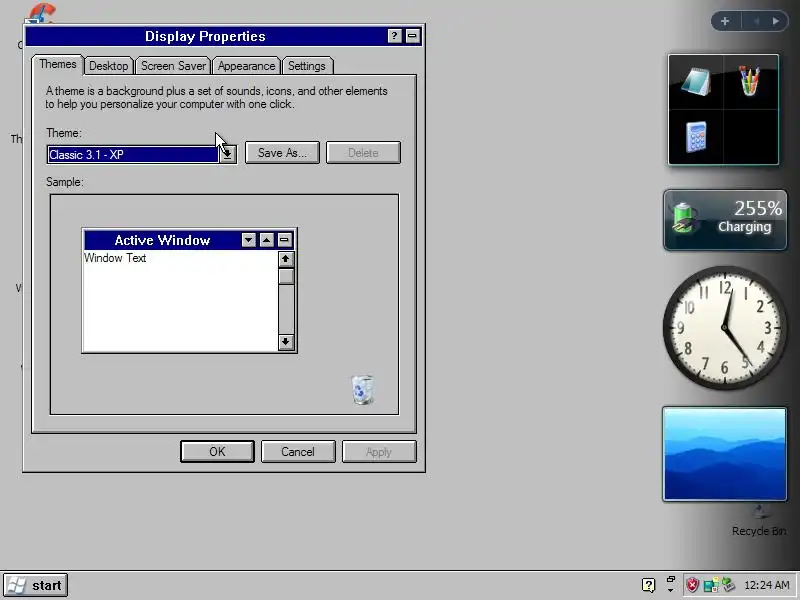The width and height of the screenshot is (800, 600).
Task: Click the network computers tray icon
Action: pyautogui.click(x=711, y=585)
